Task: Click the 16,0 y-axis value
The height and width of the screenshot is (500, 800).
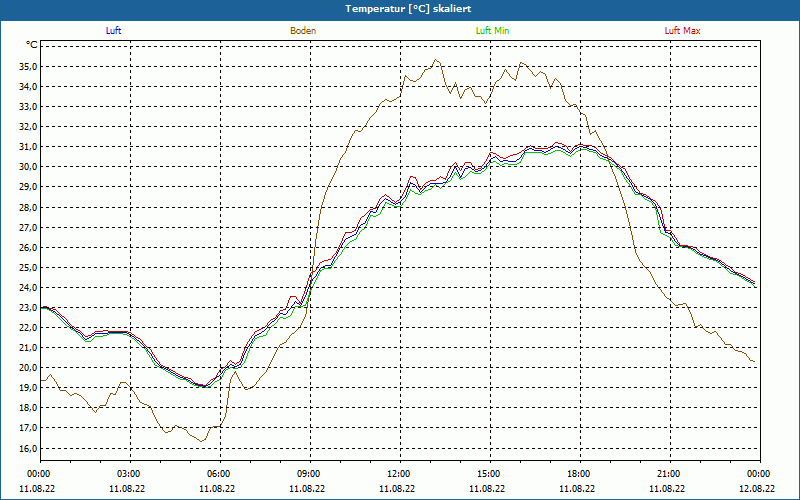Action: [28, 448]
